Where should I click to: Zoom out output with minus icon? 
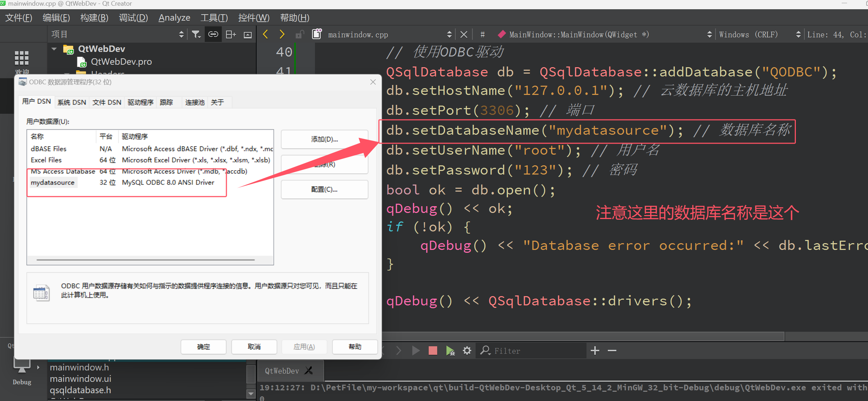click(x=612, y=351)
